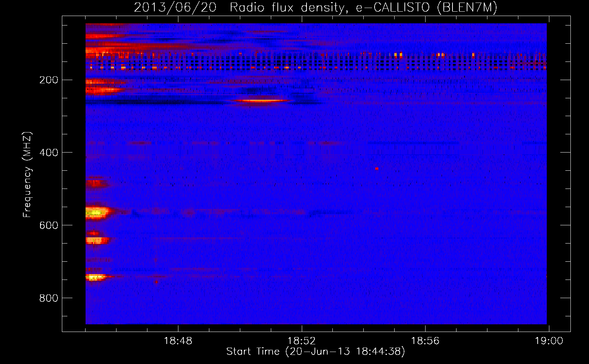The image size is (589, 364).
Task: Click the yellow burst near 750 MHz
Action: tap(95, 277)
